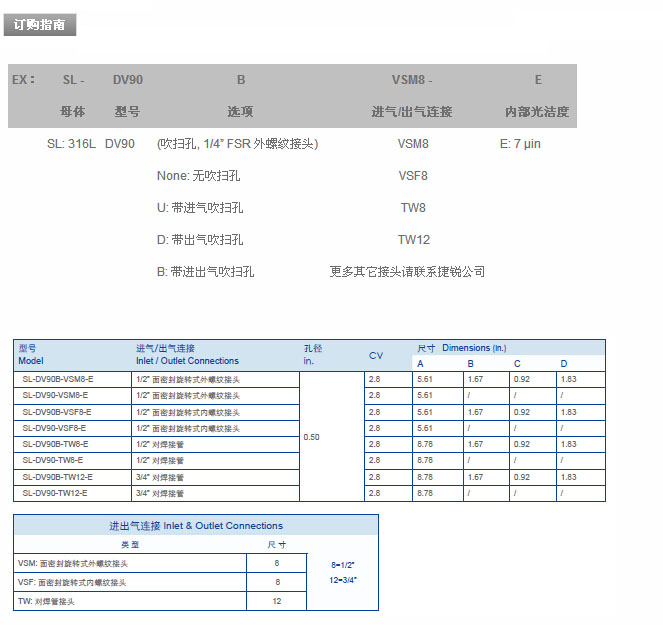Click the 更多其它接头请联系捷锐公司 text
Viewport: 663px width, 625px height.
coord(407,272)
